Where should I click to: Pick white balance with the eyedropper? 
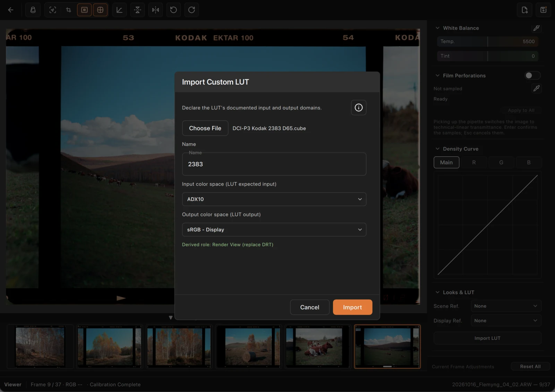coord(536,28)
